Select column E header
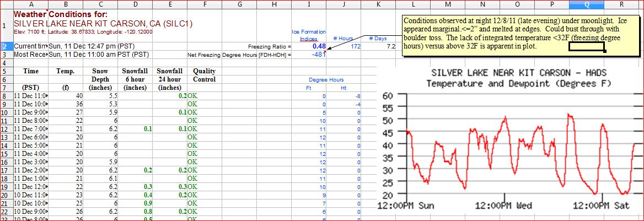The height and width of the screenshot is (221, 644). (x=170, y=4)
